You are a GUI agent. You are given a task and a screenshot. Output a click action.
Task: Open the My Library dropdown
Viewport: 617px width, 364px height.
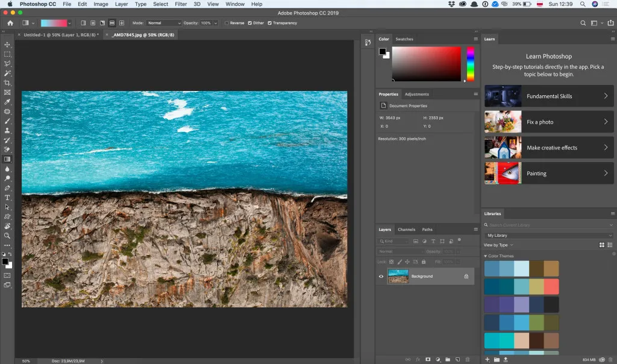pos(548,235)
